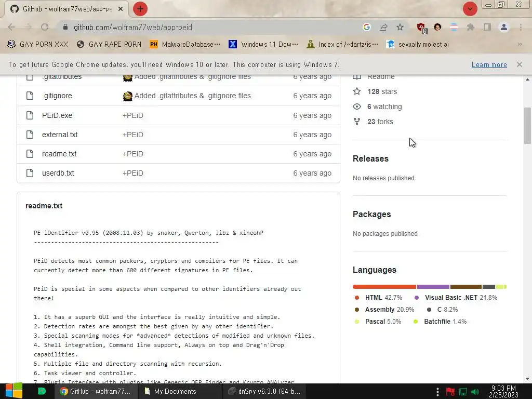Expand the tab search dropdown chevron

click(470, 9)
